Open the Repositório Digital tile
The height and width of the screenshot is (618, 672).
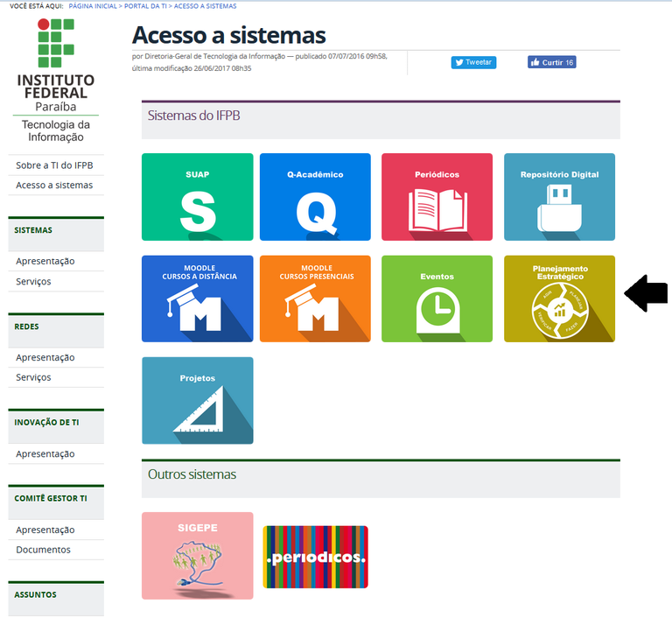(559, 197)
